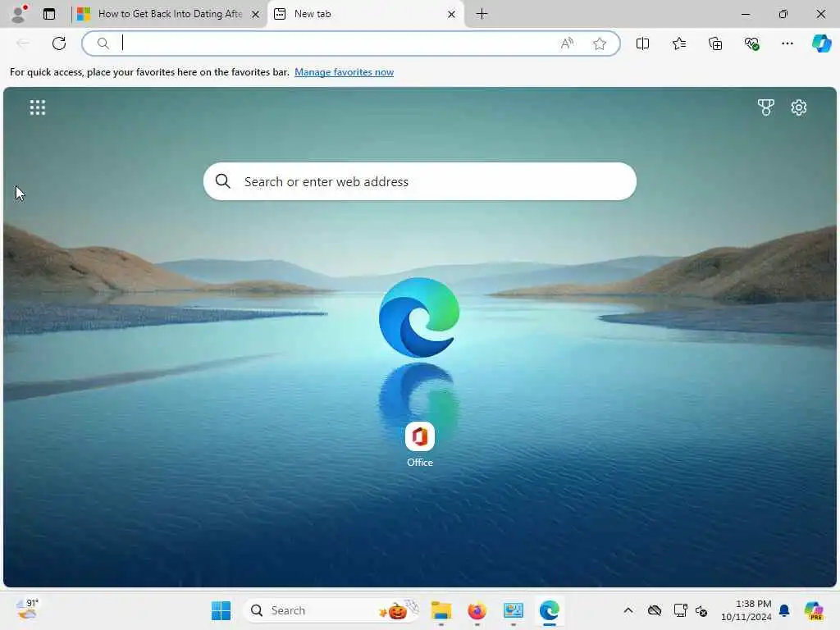
Task: Click the muted volume tray icon
Action: 702,610
